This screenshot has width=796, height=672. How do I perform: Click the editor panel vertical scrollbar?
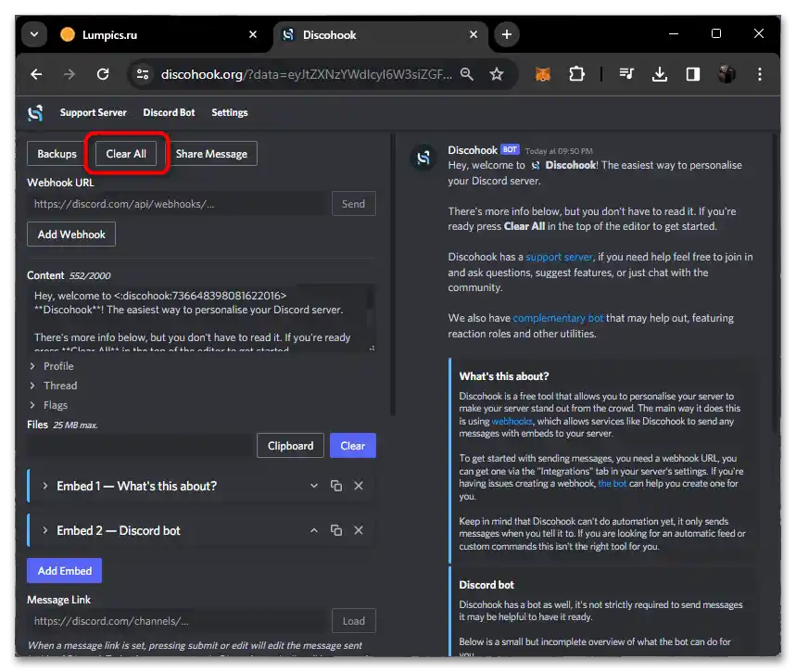pos(392,274)
